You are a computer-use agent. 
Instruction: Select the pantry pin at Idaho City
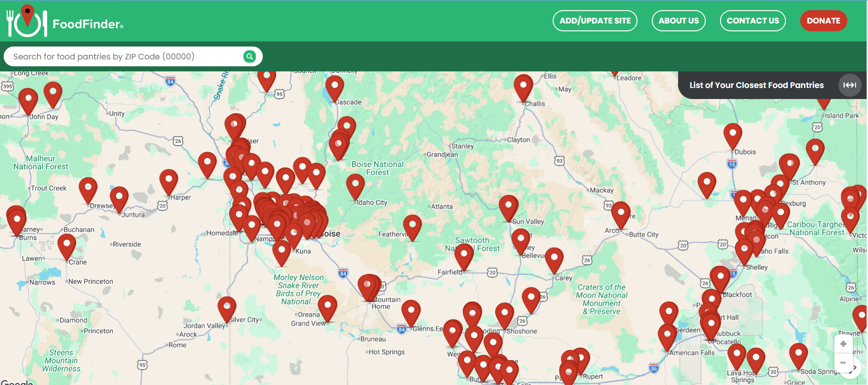pos(355,187)
